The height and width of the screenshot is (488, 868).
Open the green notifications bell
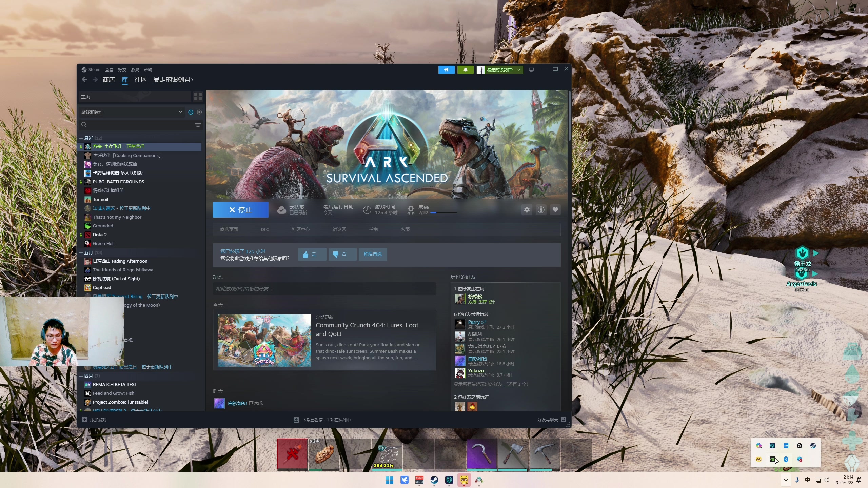(465, 70)
